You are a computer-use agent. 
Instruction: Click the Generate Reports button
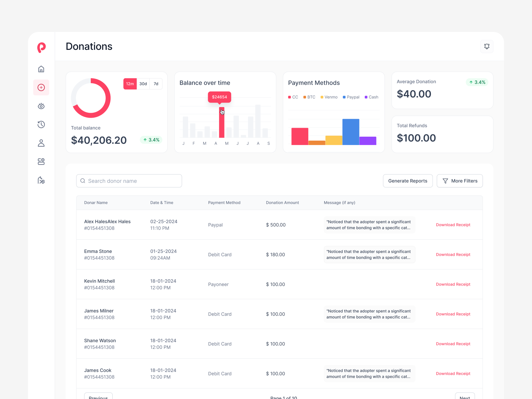click(408, 181)
